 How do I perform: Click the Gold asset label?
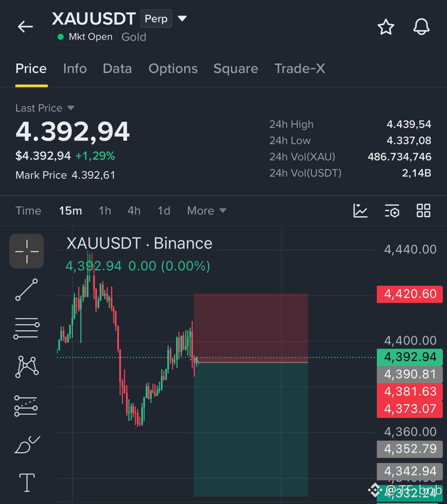134,37
